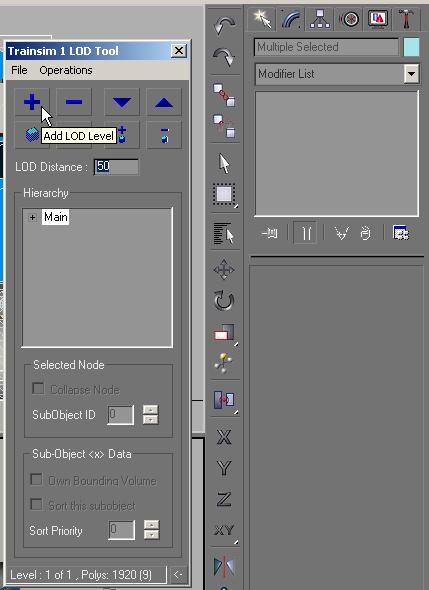Click the Make Unique icon
The width and height of the screenshot is (429, 590).
pyautogui.click(x=341, y=233)
